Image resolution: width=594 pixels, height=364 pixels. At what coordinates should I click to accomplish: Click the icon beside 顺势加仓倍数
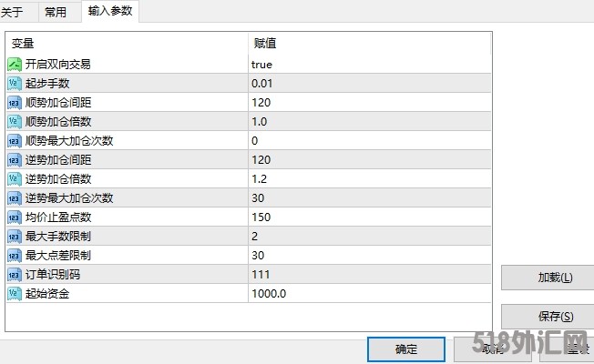pos(15,122)
